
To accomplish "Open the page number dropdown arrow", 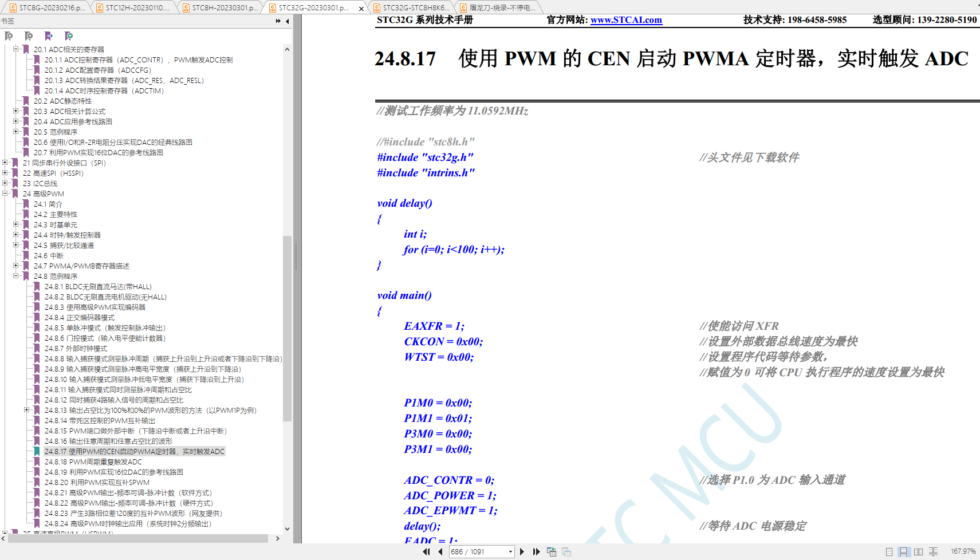I will click(x=510, y=552).
